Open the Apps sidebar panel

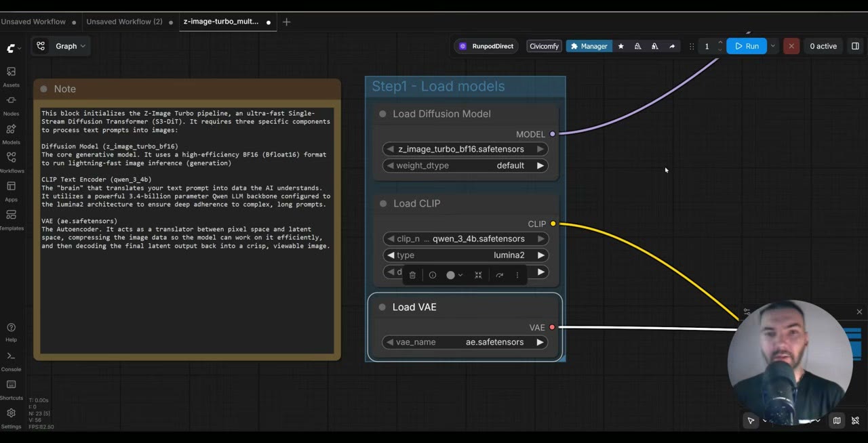click(11, 191)
